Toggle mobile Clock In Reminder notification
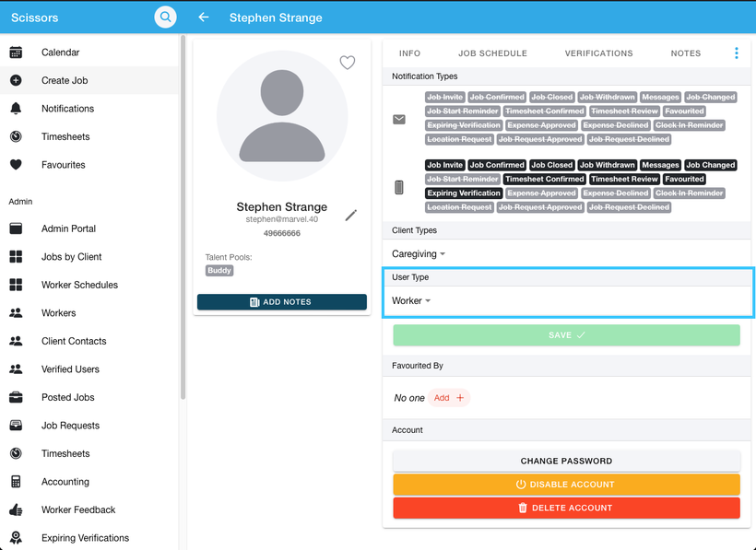The height and width of the screenshot is (550, 756). [689, 193]
